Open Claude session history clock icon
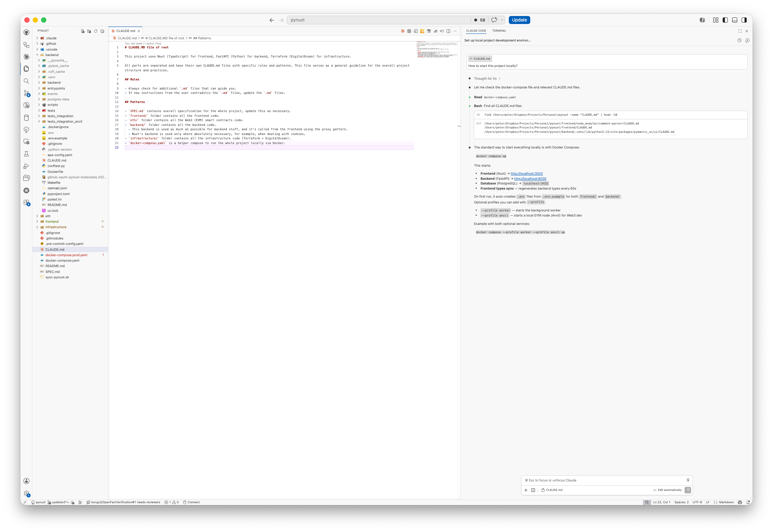Screen dimensions: 773x532 click(740, 40)
